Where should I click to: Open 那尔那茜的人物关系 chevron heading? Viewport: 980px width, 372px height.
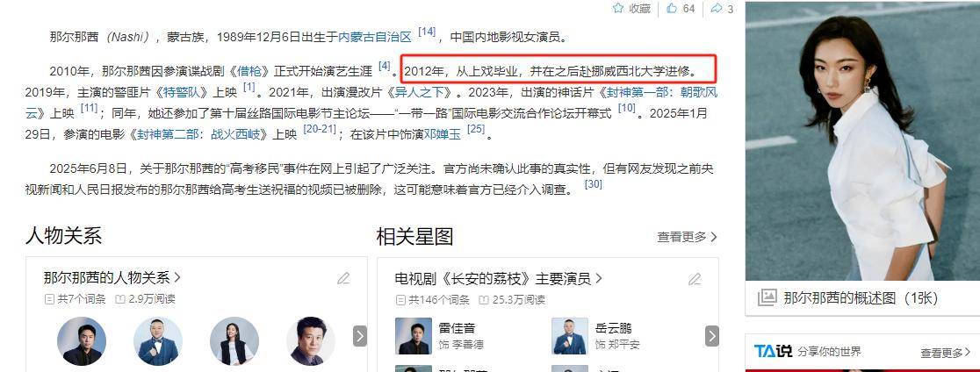click(x=112, y=278)
